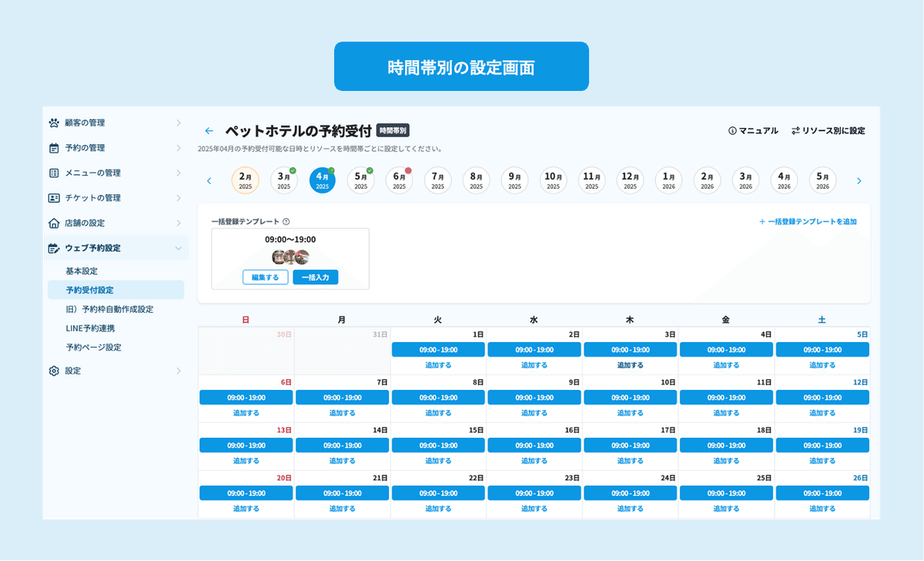Click 追加する under April 12
Image resolution: width=924 pixels, height=561 pixels.
822,412
